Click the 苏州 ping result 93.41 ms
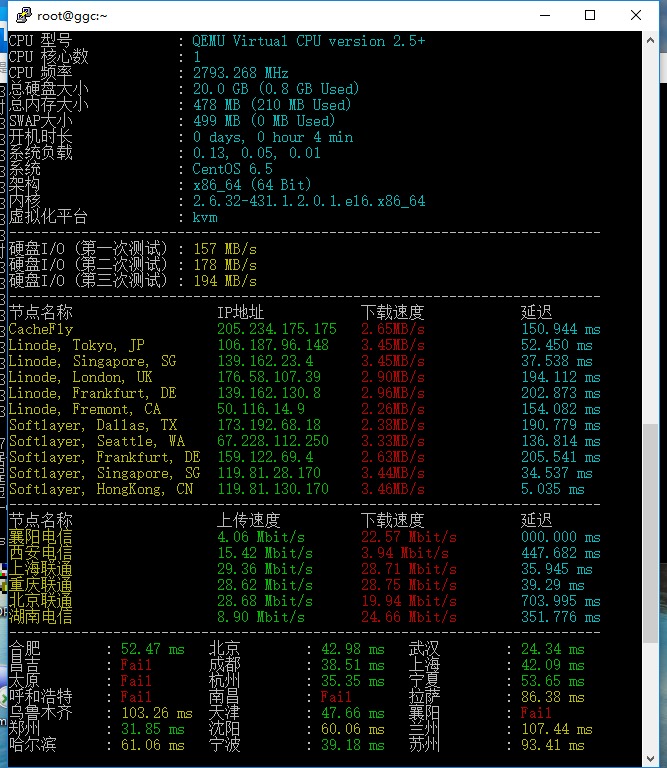The image size is (667, 768). [x=553, y=745]
